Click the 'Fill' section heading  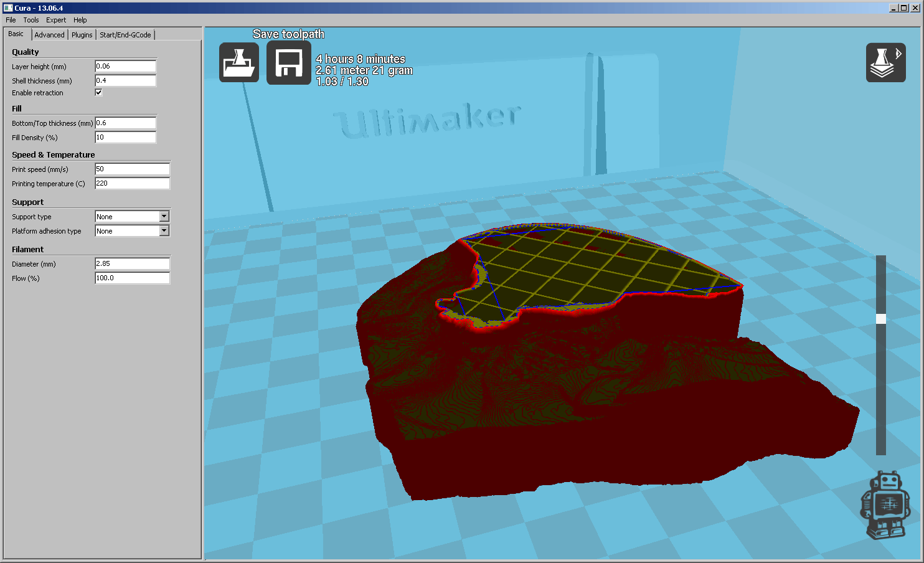(17, 109)
